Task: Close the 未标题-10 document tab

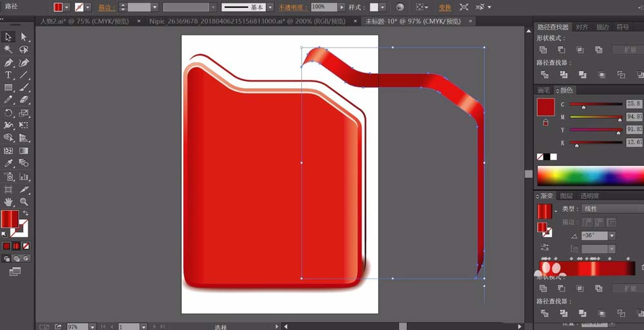Action: [x=470, y=21]
